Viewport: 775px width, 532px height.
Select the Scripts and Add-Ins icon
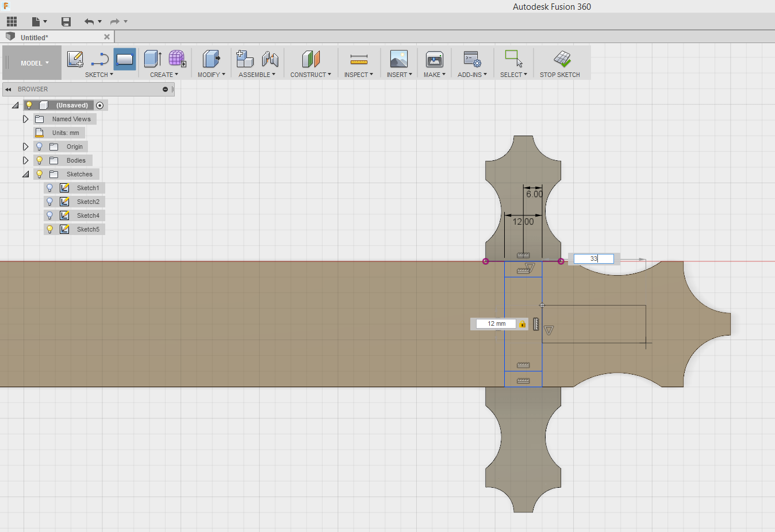pos(472,59)
